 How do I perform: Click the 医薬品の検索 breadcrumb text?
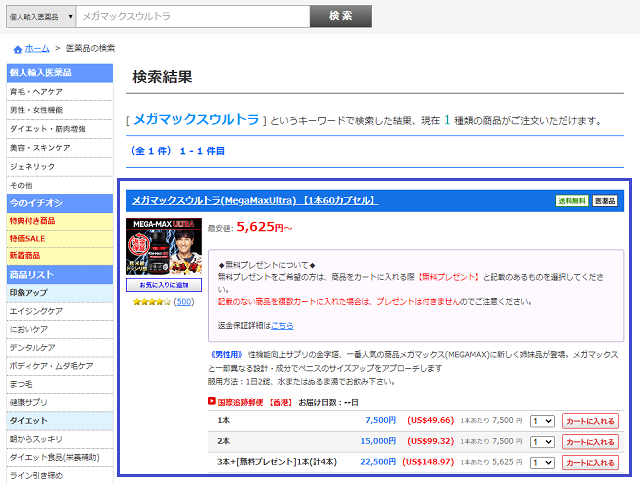point(91,49)
